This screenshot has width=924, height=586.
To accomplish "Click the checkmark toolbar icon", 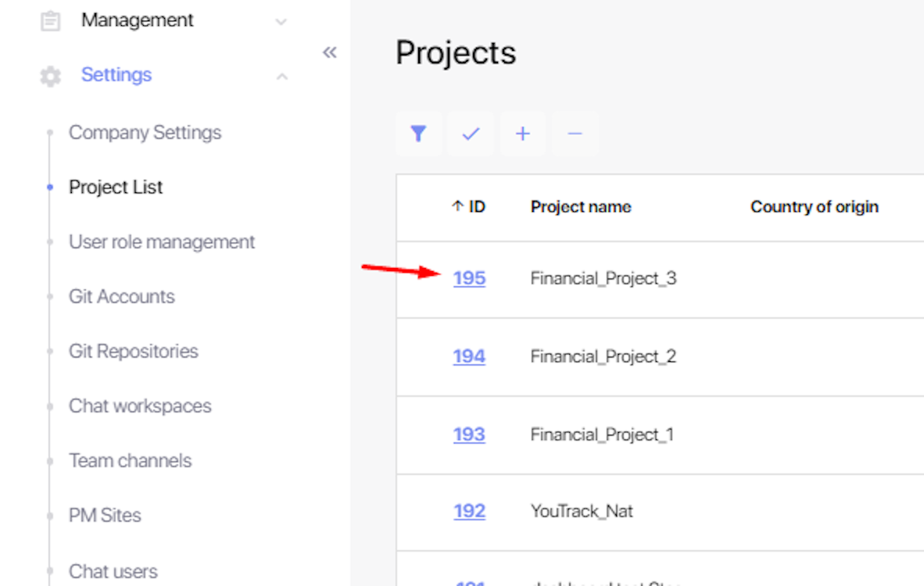I will click(x=471, y=134).
